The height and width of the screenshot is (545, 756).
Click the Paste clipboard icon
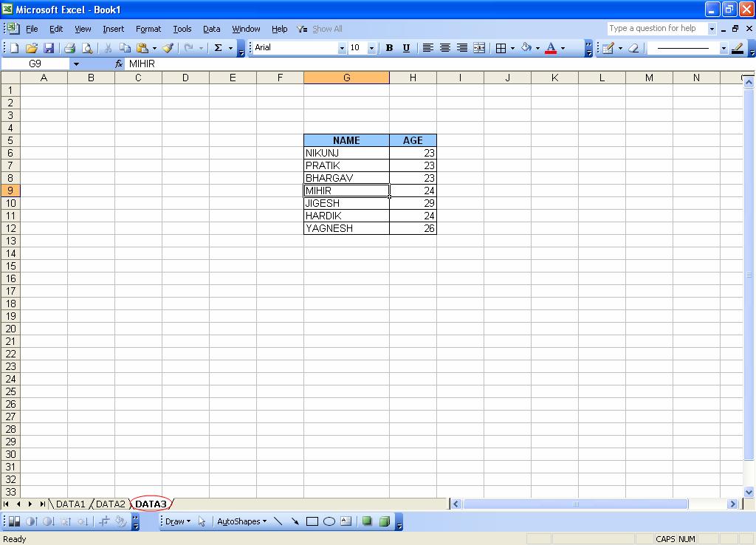(142, 48)
